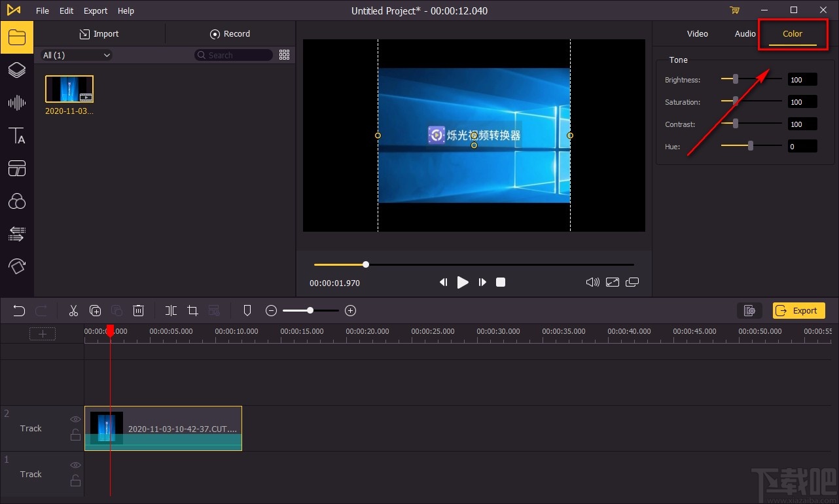Click the Import button
The width and height of the screenshot is (839, 504).
click(99, 34)
